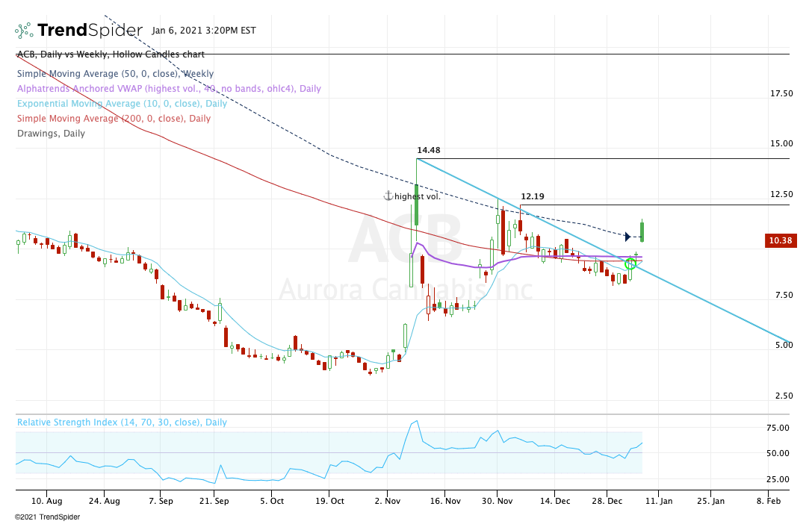Click the latest green candle near 10.38
The image size is (812, 524).
pyautogui.click(x=642, y=231)
